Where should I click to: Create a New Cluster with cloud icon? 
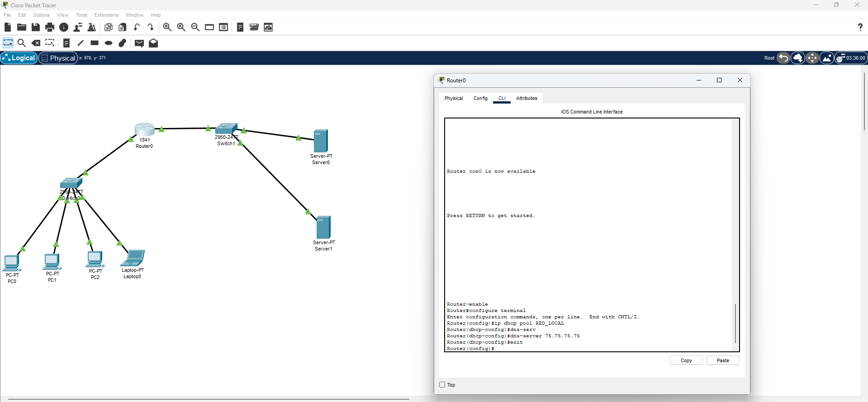[798, 58]
